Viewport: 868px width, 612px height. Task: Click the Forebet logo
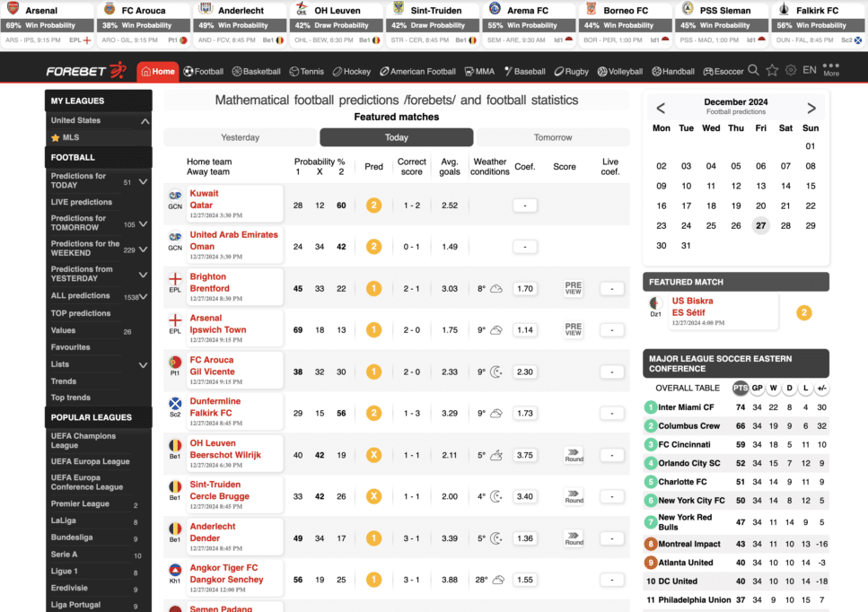point(86,71)
